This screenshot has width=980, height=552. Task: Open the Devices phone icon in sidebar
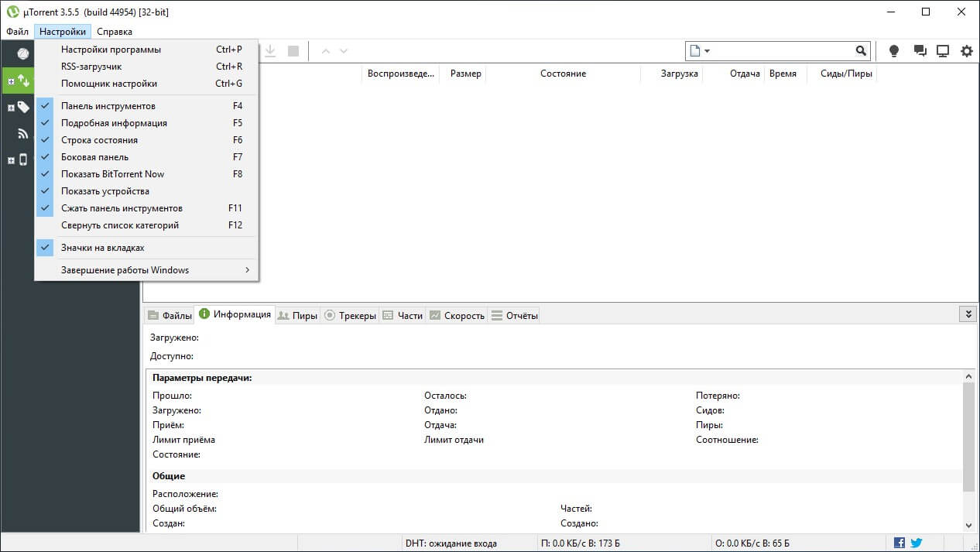pyautogui.click(x=23, y=159)
